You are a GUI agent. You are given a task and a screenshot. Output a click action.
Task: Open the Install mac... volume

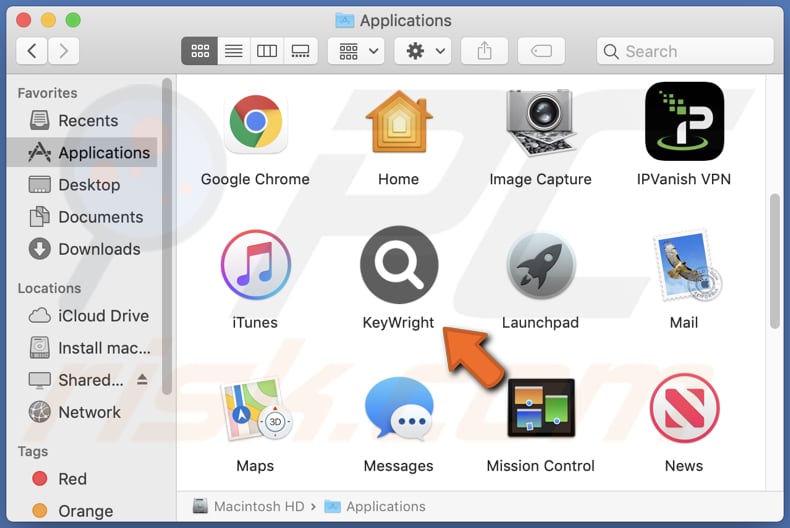tap(83, 348)
